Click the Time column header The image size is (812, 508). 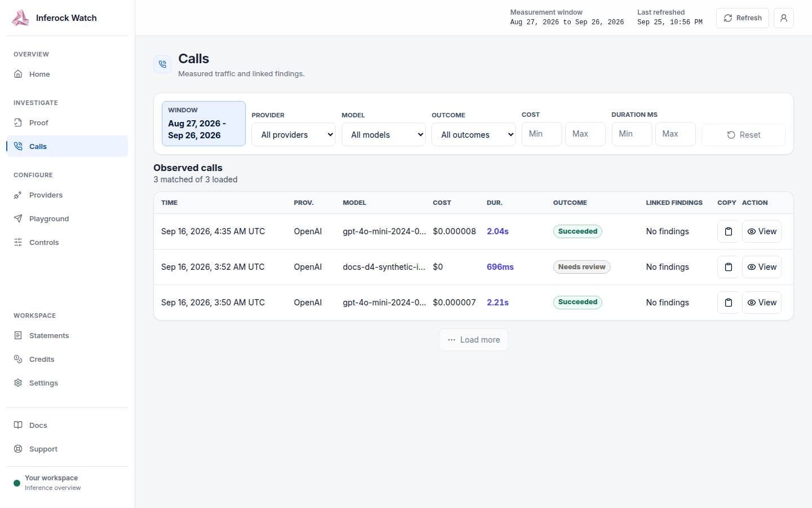tap(169, 203)
